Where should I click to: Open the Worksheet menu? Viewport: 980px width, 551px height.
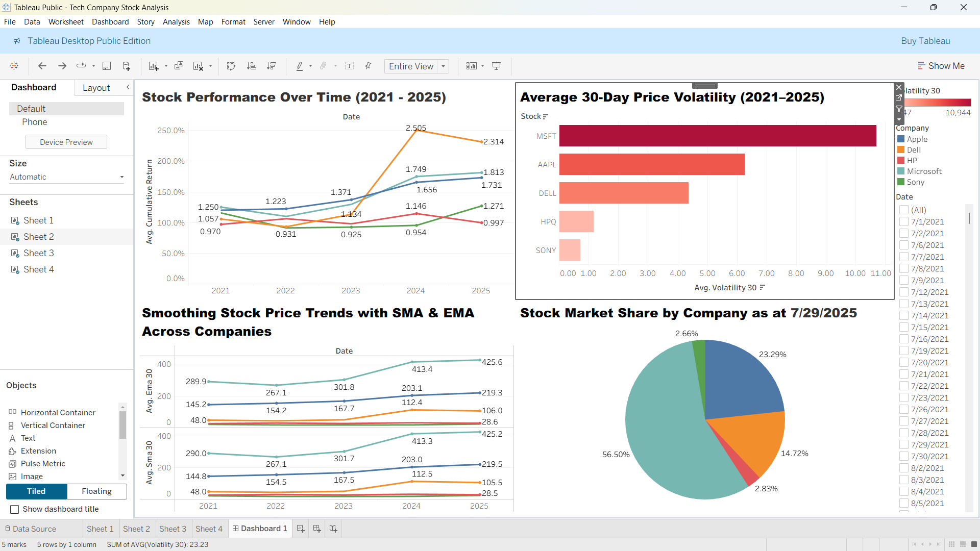pos(66,22)
